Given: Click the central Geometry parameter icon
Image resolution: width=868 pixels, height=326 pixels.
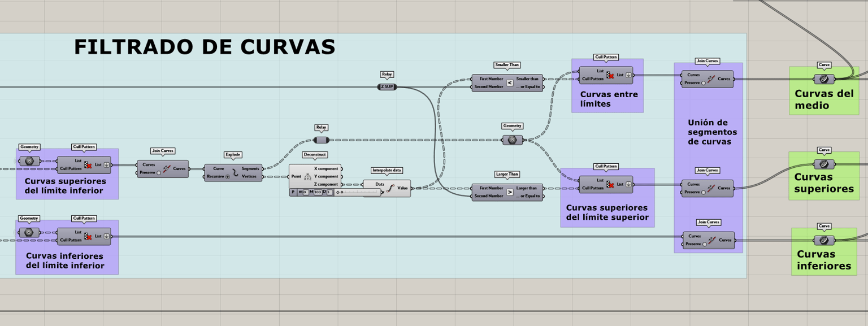Looking at the screenshot, I should click(x=512, y=140).
